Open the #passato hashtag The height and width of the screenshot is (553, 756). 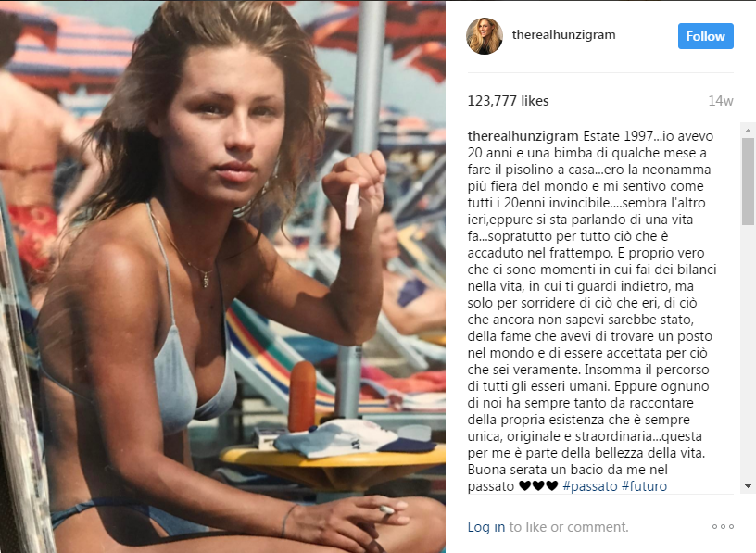click(x=589, y=486)
